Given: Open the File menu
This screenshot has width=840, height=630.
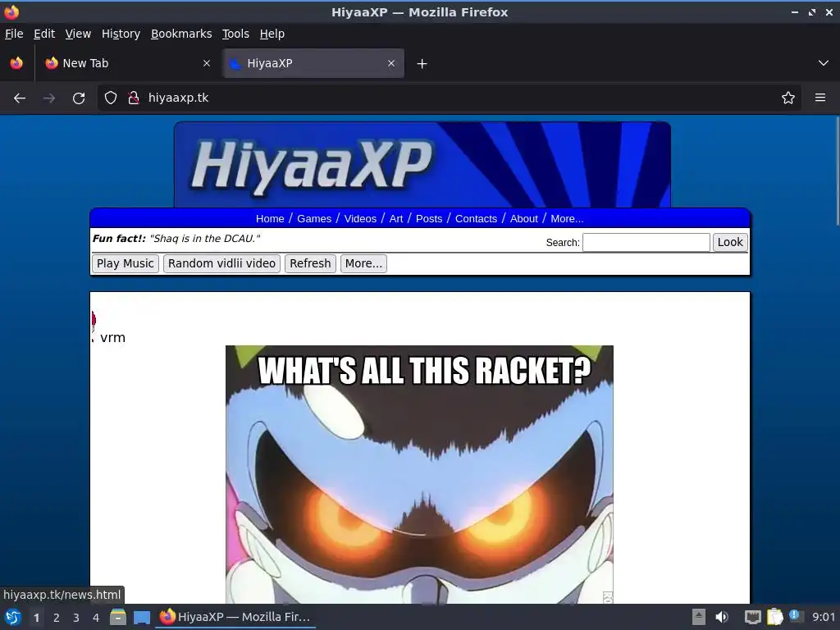Looking at the screenshot, I should 14,34.
